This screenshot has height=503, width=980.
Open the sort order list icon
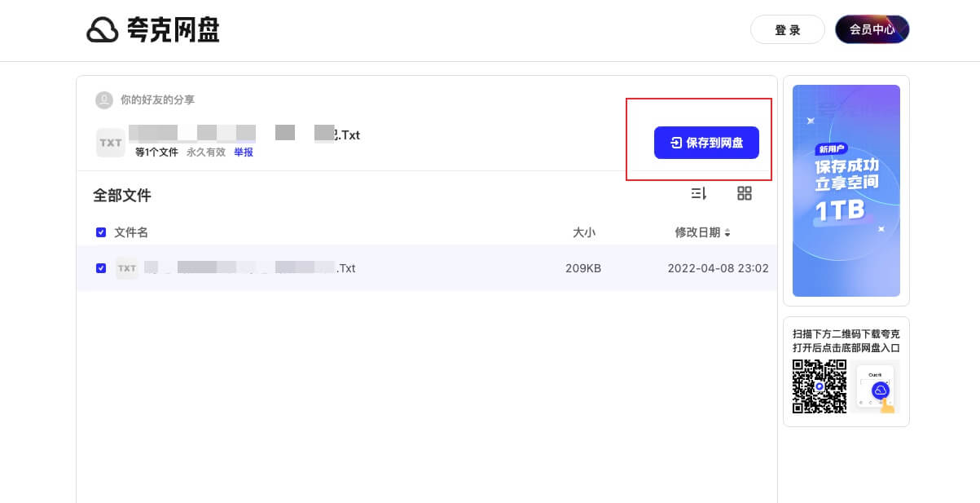(698, 193)
